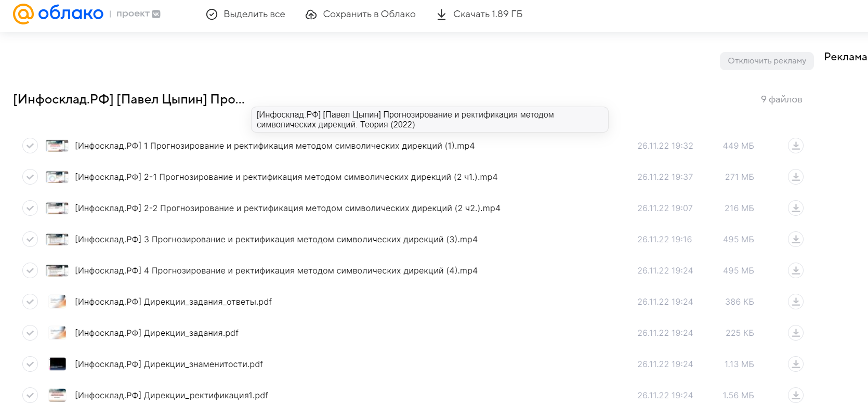This screenshot has height=417, width=868.
Task: Open the проект VK link
Action: pyautogui.click(x=138, y=14)
